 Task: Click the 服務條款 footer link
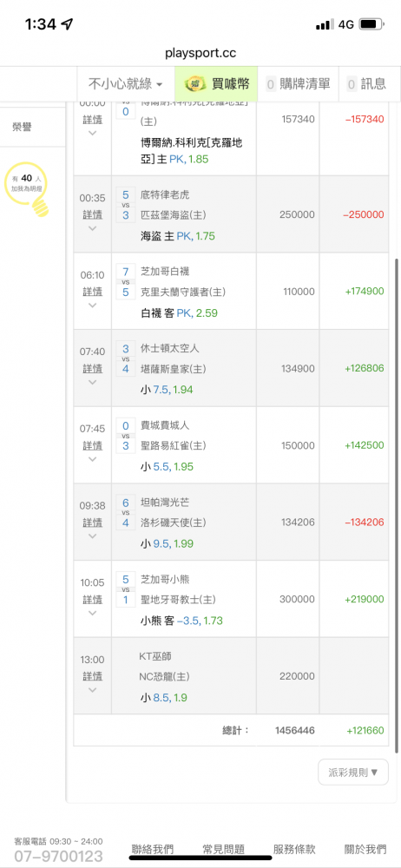[x=294, y=849]
